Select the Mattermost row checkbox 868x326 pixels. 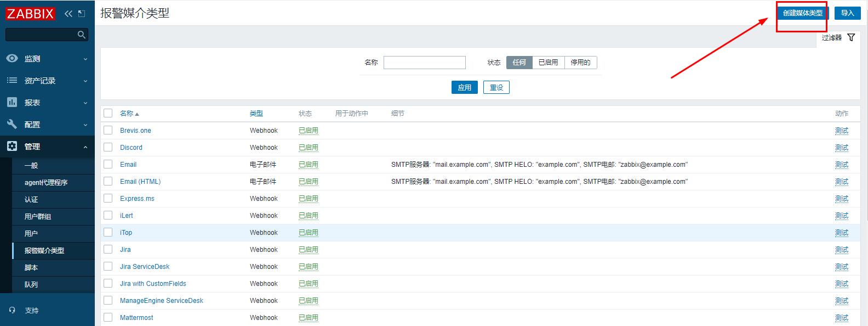[108, 317]
